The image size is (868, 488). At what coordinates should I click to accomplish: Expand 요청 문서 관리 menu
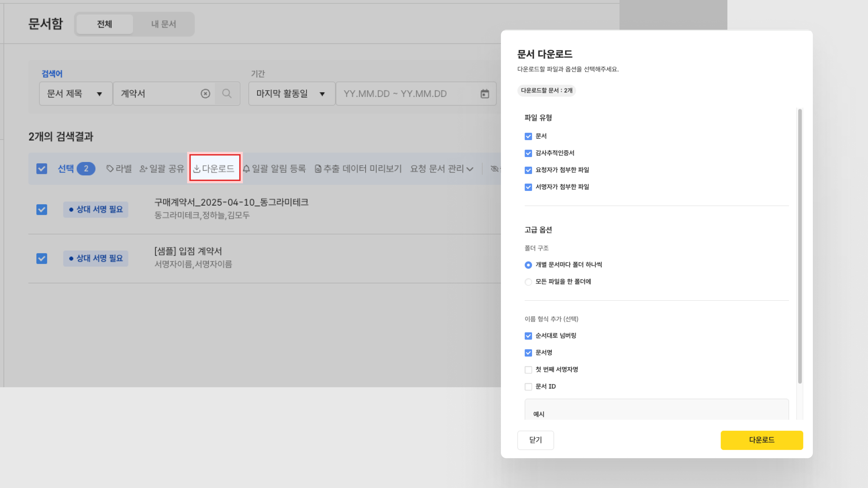coord(441,169)
